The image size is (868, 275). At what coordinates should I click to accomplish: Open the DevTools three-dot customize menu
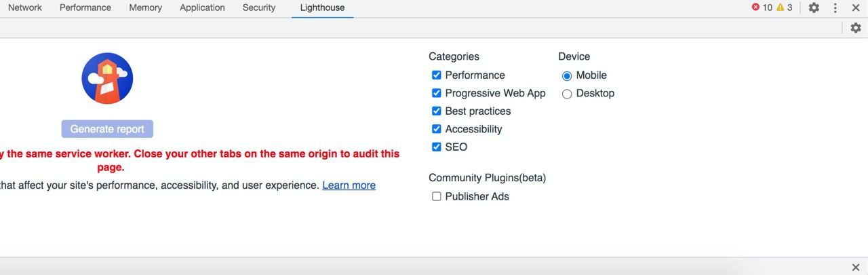coord(835,7)
